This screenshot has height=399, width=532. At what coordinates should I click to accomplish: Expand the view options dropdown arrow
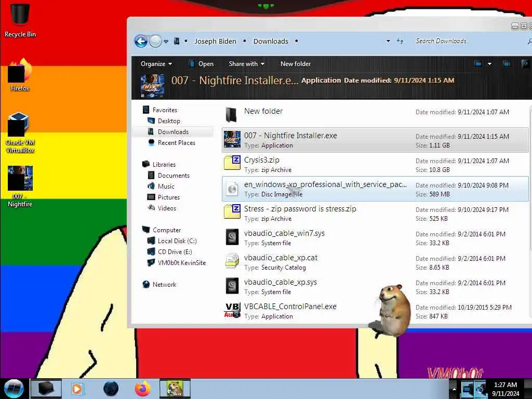(x=489, y=64)
